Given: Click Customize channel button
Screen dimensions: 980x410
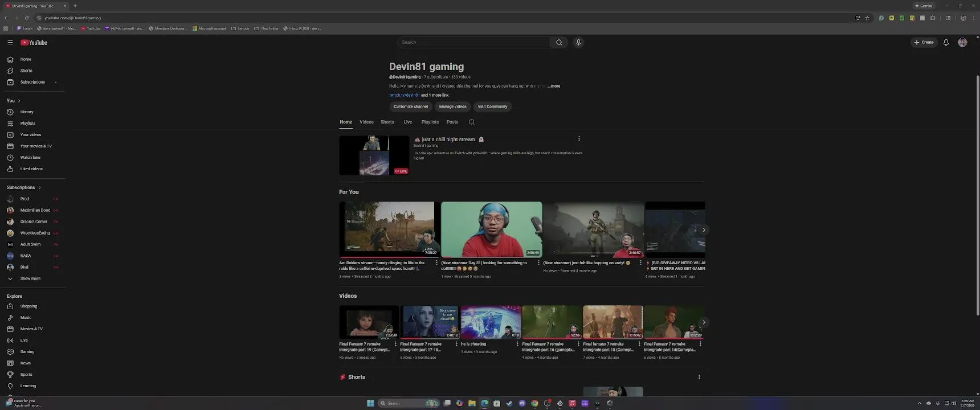Looking at the screenshot, I should pos(411,106).
